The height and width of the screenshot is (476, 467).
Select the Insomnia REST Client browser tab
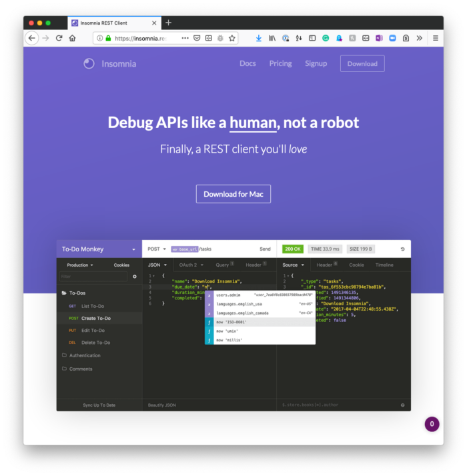(114, 23)
